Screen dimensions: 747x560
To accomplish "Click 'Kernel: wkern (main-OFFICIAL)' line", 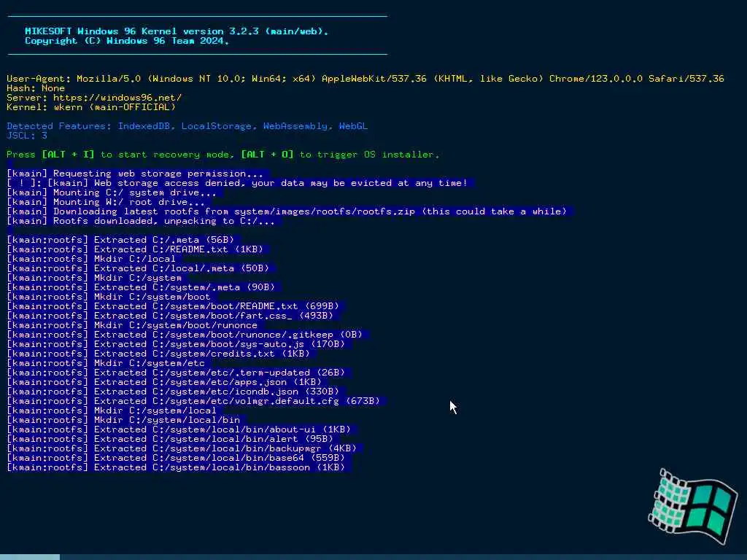I will 91,107.
